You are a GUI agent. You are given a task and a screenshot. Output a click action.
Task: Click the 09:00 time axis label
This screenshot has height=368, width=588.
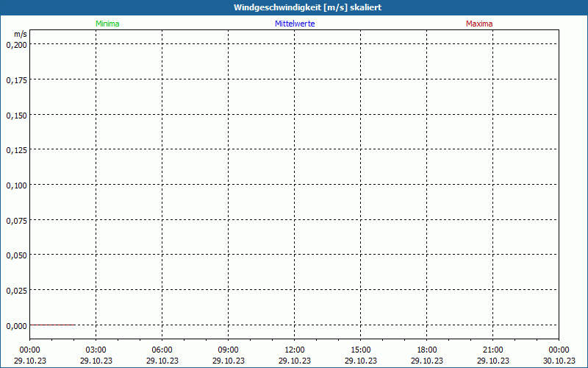[229, 350]
